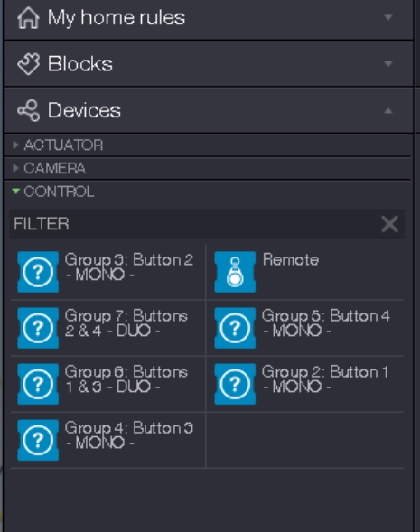Open the My home rules panel header

click(209, 19)
